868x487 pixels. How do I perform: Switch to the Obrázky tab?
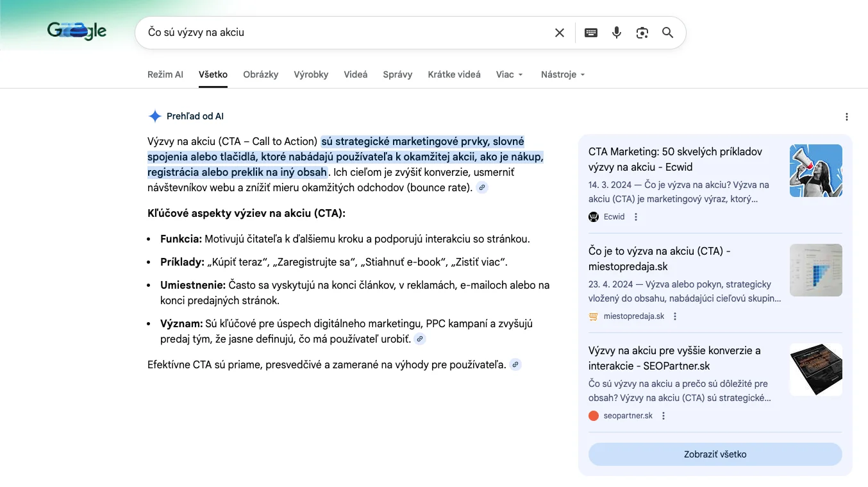261,74
